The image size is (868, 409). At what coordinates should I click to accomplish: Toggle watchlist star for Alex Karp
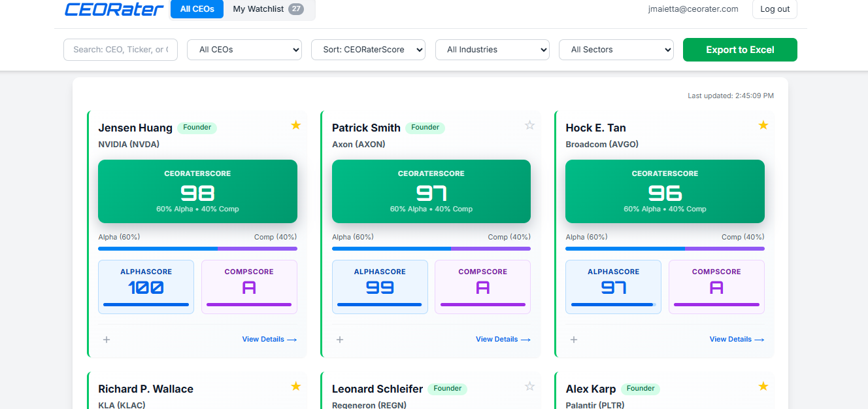763,386
